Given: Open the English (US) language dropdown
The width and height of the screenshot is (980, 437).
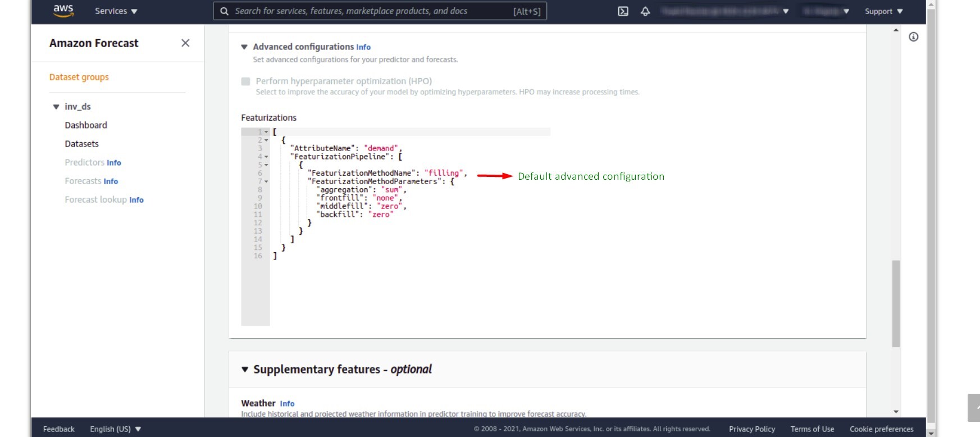Looking at the screenshot, I should (x=116, y=429).
